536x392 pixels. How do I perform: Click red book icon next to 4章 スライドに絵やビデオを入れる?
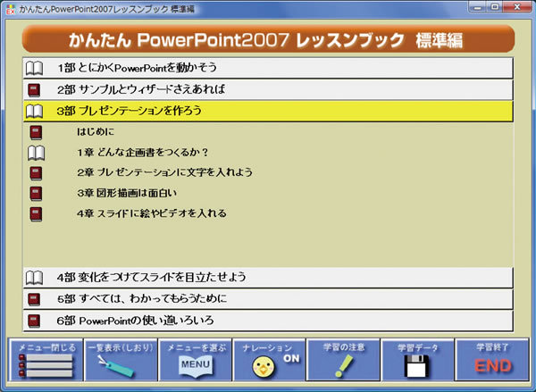(x=36, y=214)
